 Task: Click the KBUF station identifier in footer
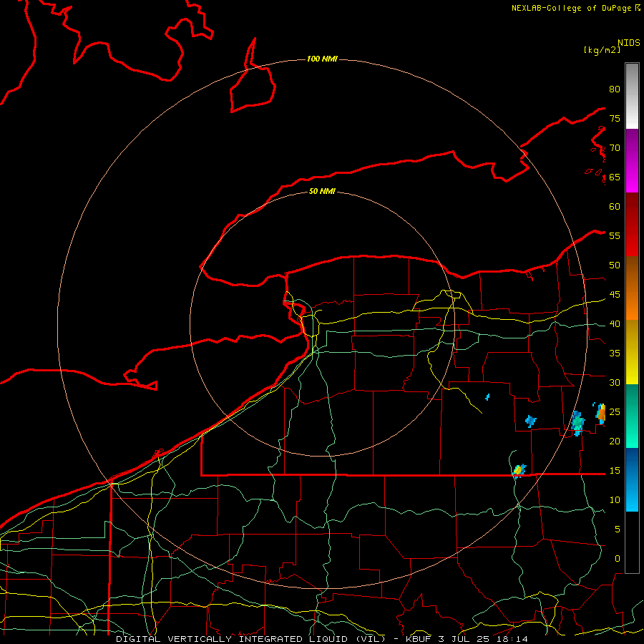tap(418, 639)
